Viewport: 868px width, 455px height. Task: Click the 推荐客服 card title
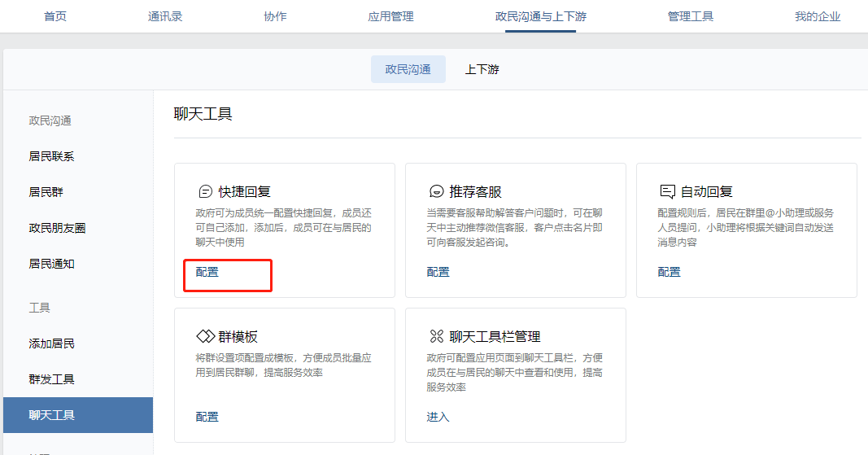click(x=476, y=192)
